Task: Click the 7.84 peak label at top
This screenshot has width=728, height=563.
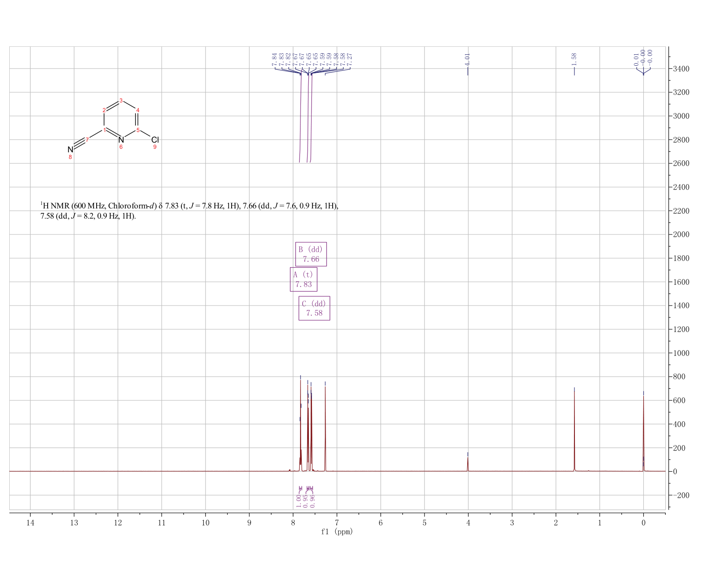Action: [275, 59]
